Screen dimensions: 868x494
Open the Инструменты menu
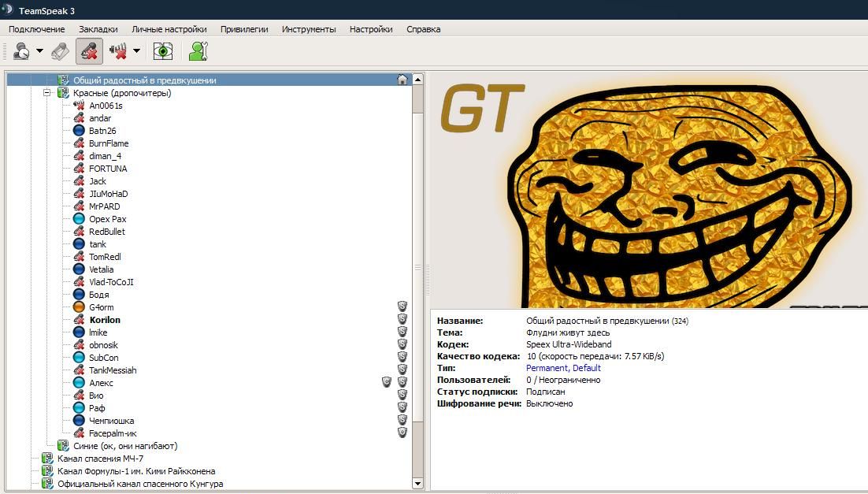tap(308, 29)
